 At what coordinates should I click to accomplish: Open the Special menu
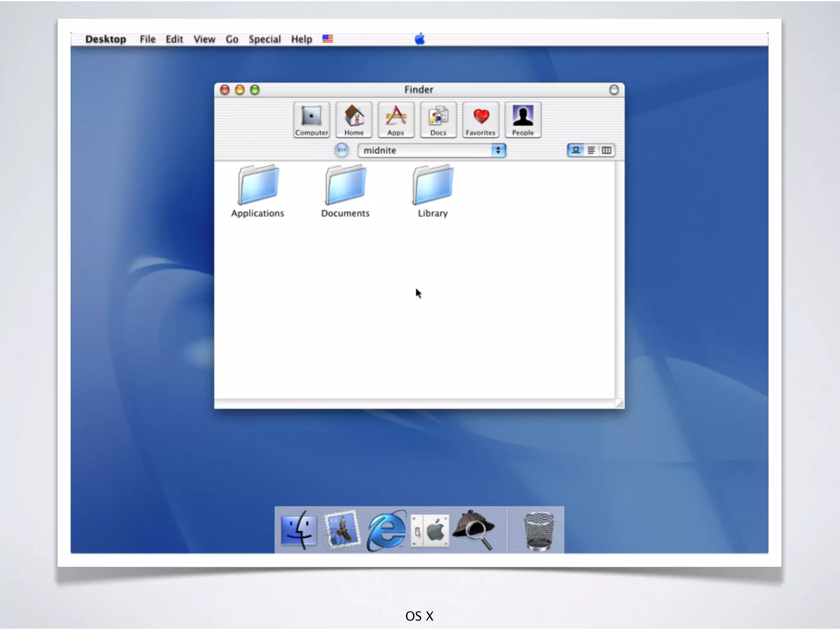tap(265, 39)
